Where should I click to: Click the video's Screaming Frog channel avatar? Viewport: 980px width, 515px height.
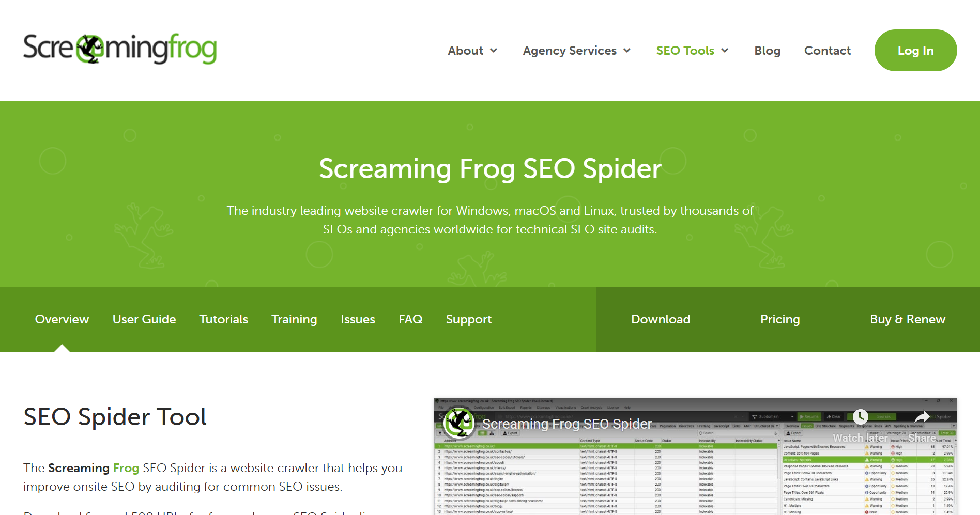point(459,423)
